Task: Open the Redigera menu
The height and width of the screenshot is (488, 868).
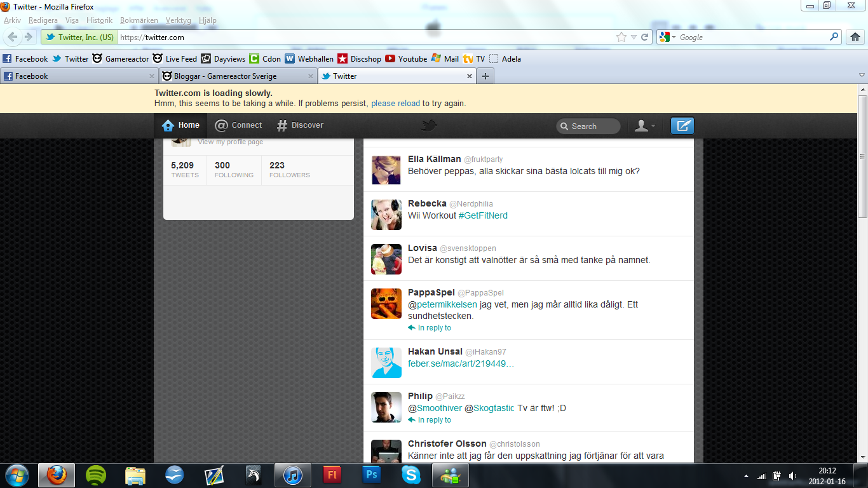Action: pos(43,20)
